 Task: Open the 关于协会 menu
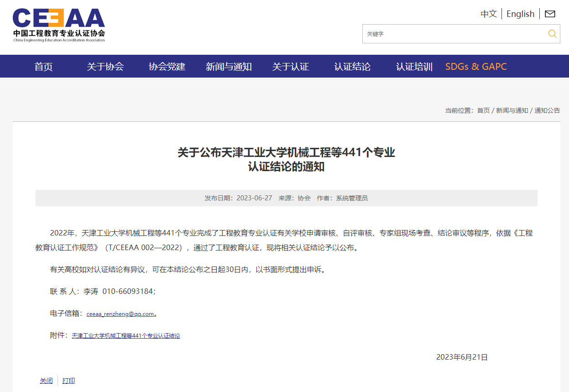(105, 67)
